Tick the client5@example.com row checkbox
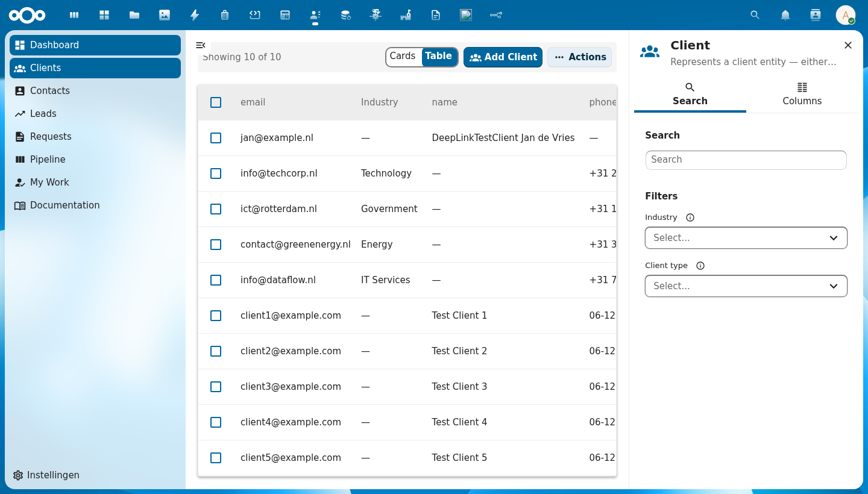 pyautogui.click(x=216, y=458)
